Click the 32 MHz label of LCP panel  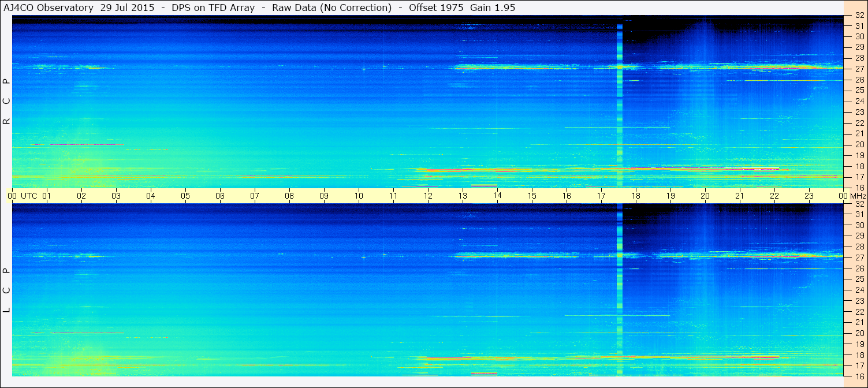click(859, 204)
